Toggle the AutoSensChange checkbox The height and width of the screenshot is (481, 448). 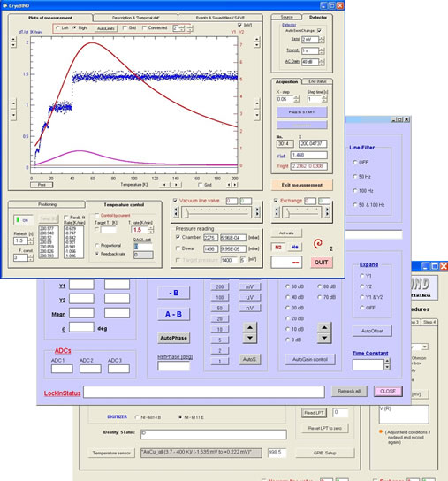pos(319,31)
